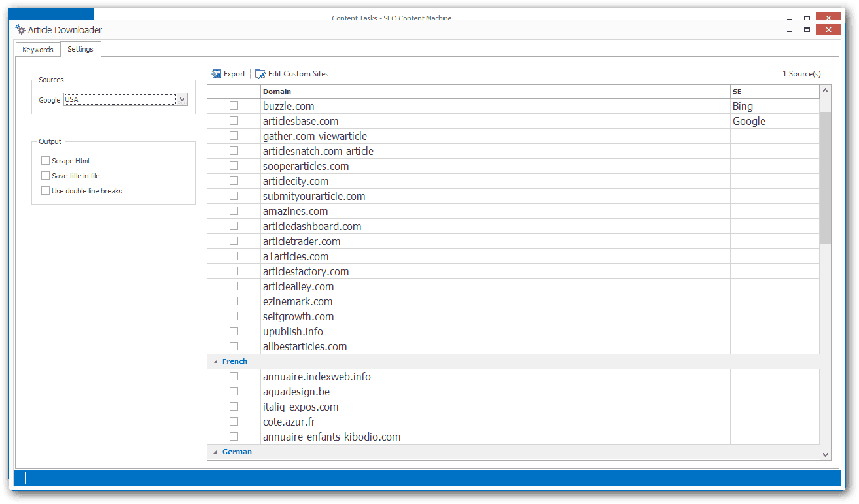Select the Settings tab
Image resolution: width=859 pixels, height=504 pixels.
pyautogui.click(x=80, y=49)
